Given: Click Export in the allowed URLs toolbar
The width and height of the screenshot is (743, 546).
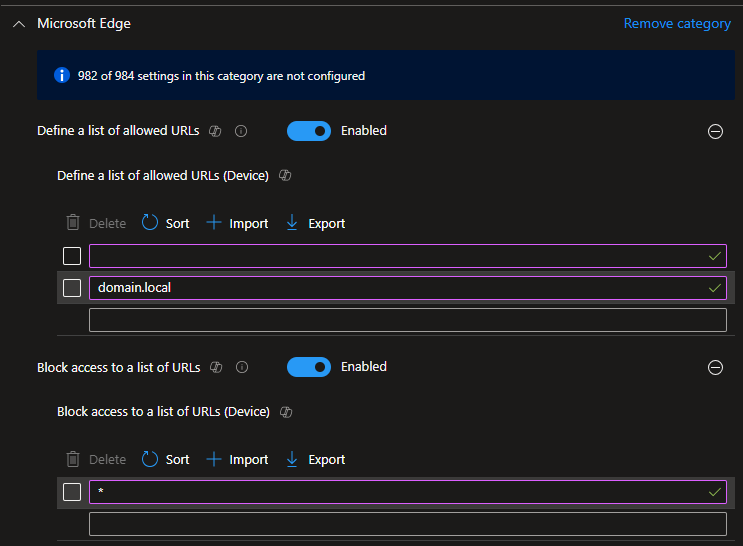Looking at the screenshot, I should click(x=316, y=223).
